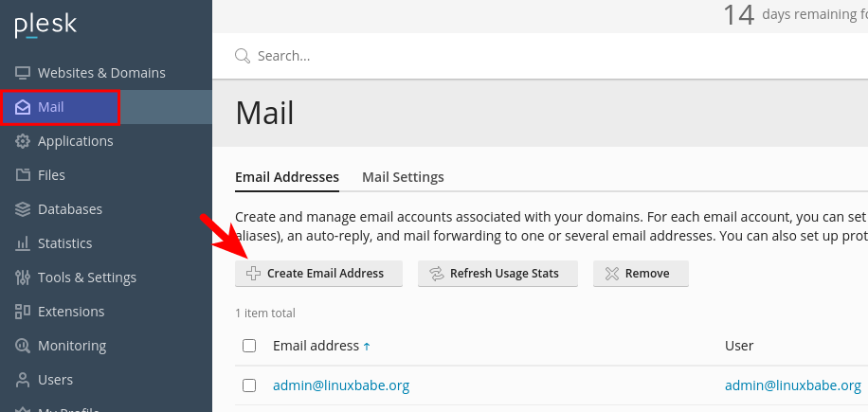Sort by the Email address column arrow
This screenshot has width=868, height=412.
point(367,347)
